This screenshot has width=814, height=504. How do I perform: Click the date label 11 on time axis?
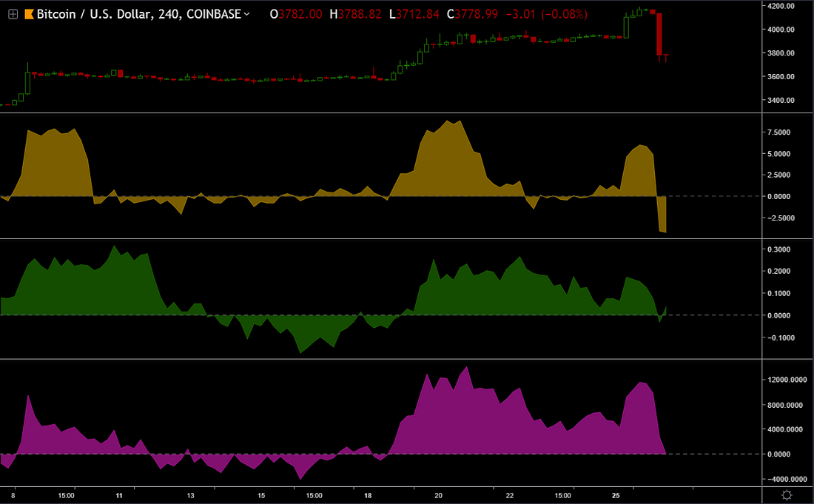coord(119,495)
